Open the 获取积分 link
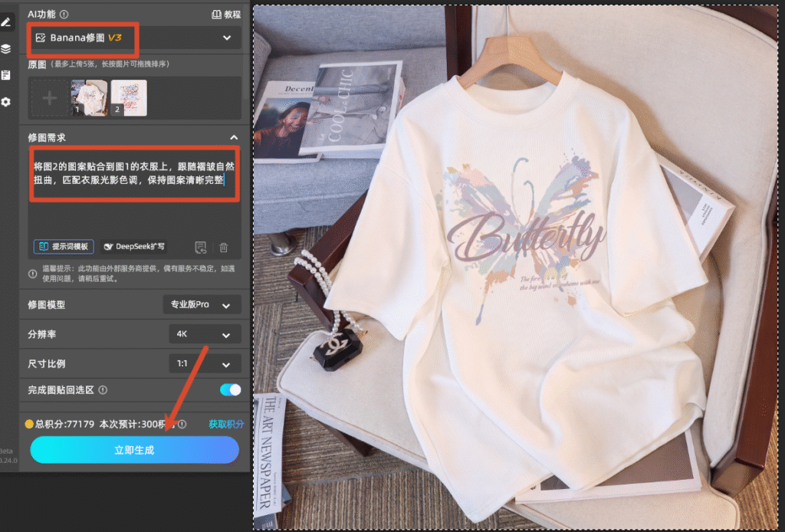 pyautogui.click(x=226, y=424)
